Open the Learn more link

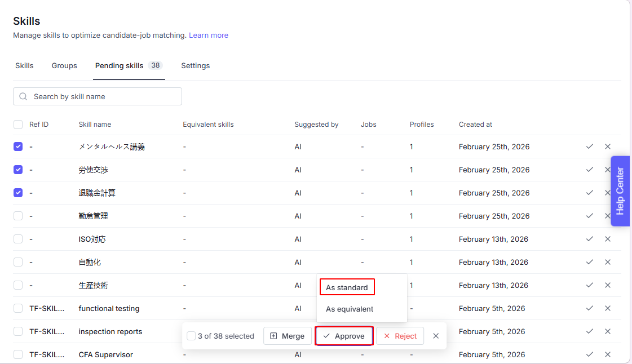pyautogui.click(x=209, y=35)
